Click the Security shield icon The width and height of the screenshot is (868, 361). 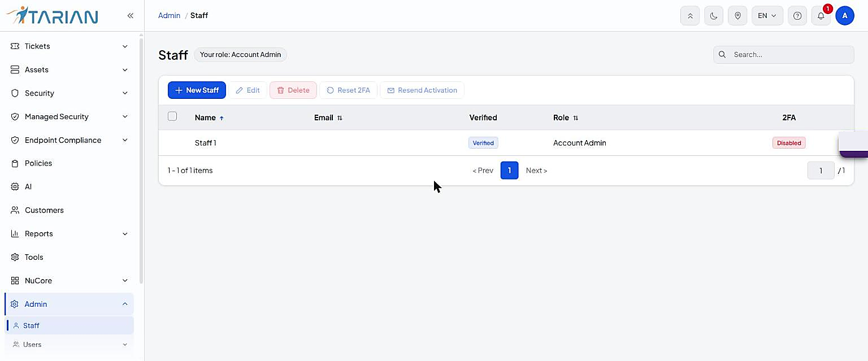15,93
